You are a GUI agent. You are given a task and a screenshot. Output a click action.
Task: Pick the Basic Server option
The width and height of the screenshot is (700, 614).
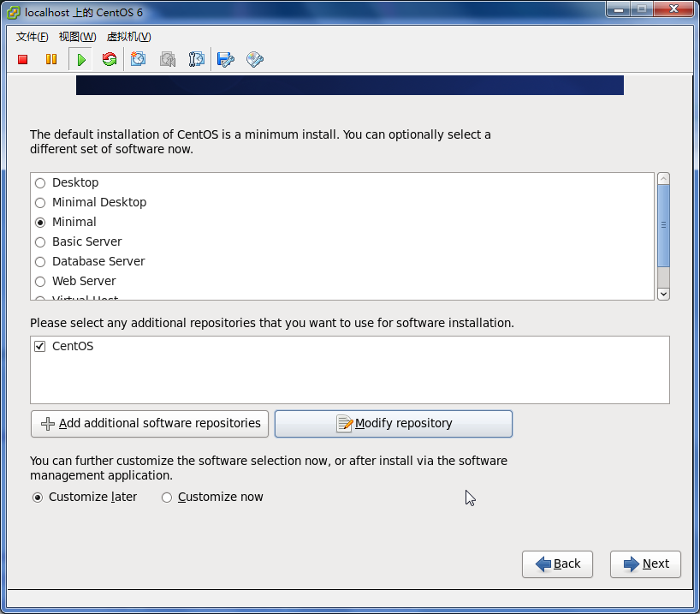40,241
